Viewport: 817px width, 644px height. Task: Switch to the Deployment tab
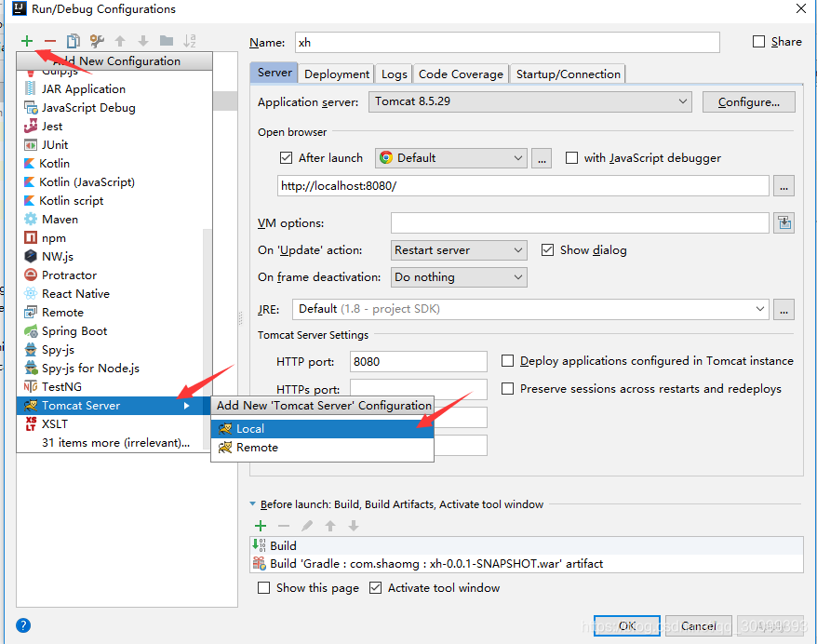tap(337, 74)
